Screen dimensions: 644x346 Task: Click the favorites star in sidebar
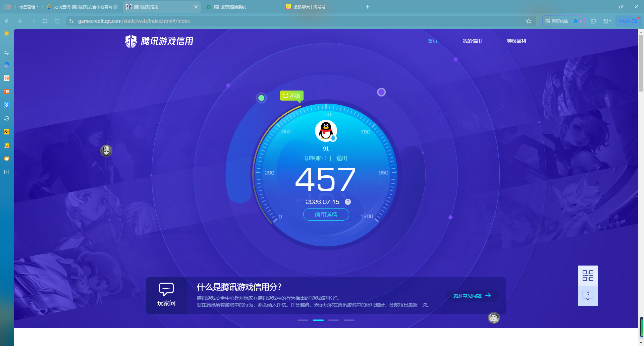7,34
